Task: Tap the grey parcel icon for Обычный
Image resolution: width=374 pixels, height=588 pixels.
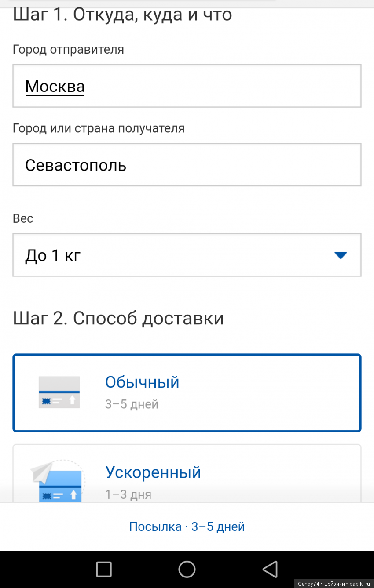Action: click(59, 392)
